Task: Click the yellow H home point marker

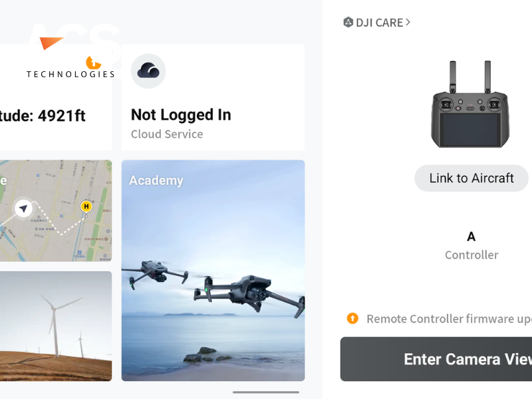Action: (x=86, y=206)
